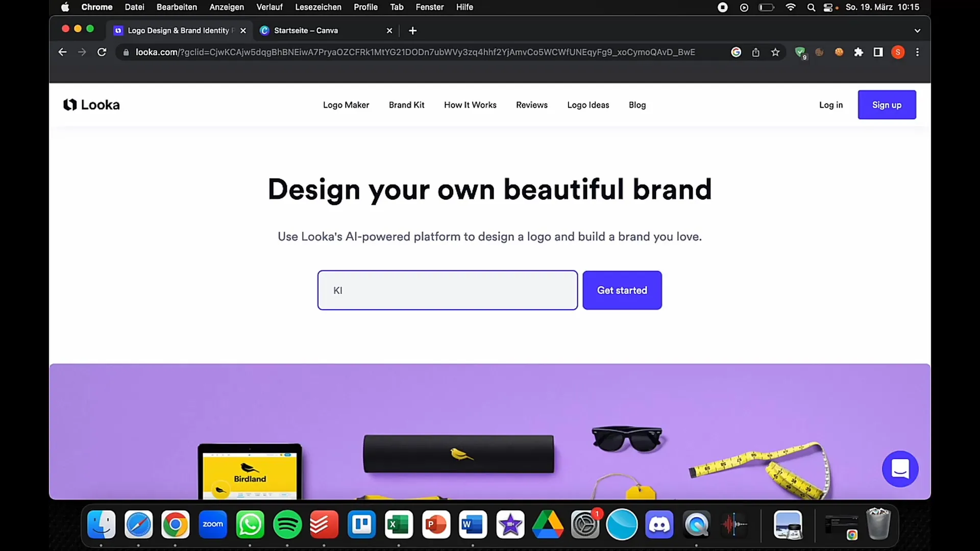Image resolution: width=980 pixels, height=551 pixels.
Task: Open Trello from the Dock
Action: click(x=361, y=524)
